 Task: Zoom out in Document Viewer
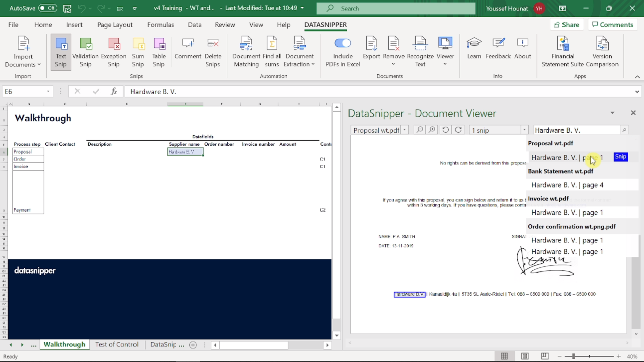(x=420, y=130)
